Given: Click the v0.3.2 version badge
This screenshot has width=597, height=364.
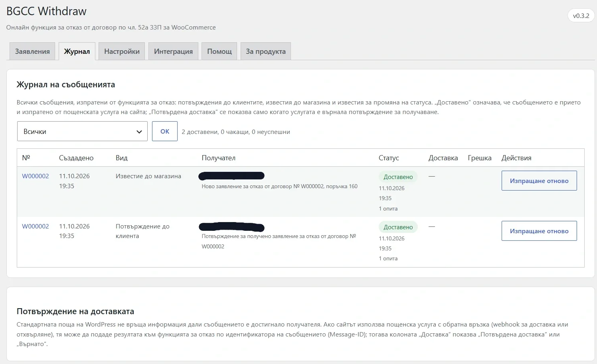Looking at the screenshot, I should pyautogui.click(x=581, y=16).
